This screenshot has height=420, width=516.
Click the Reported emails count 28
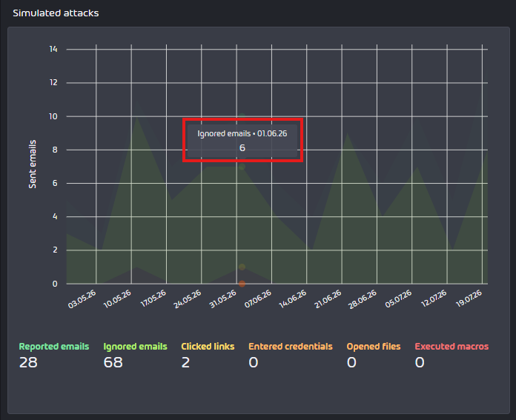pos(28,362)
